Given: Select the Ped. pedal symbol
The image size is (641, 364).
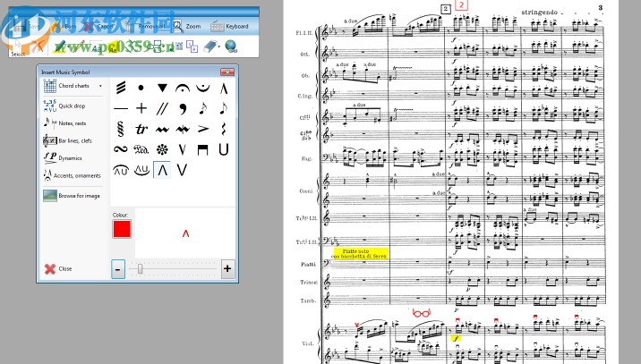Looking at the screenshot, I should tap(141, 149).
